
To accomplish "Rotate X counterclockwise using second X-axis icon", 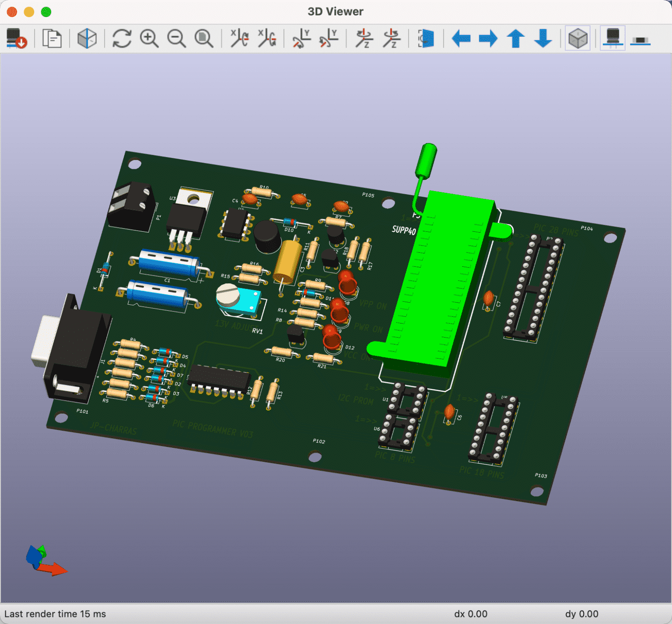I will (267, 38).
